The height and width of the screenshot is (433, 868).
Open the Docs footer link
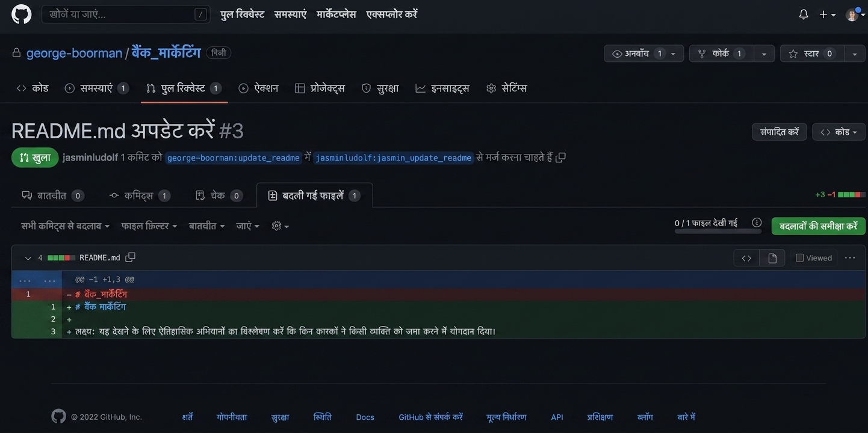pos(365,417)
